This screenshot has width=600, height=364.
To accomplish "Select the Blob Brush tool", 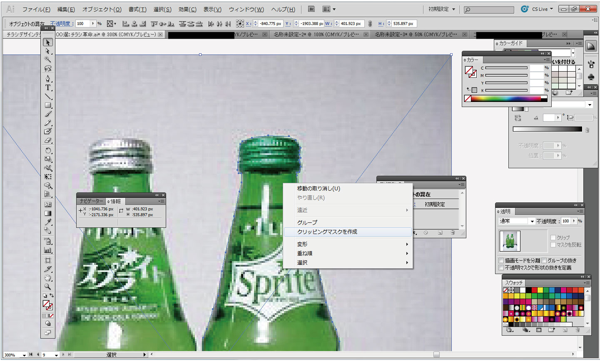I will point(48,132).
